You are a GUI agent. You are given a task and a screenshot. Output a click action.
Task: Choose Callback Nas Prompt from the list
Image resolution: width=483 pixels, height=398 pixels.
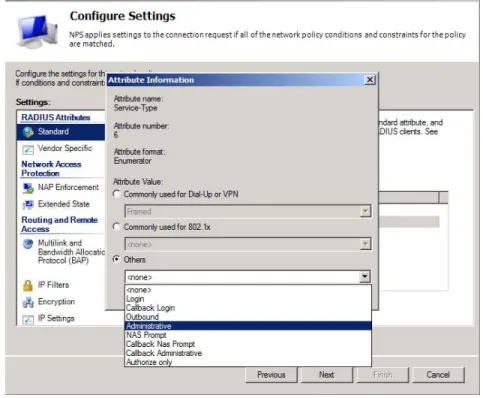[x=248, y=344]
